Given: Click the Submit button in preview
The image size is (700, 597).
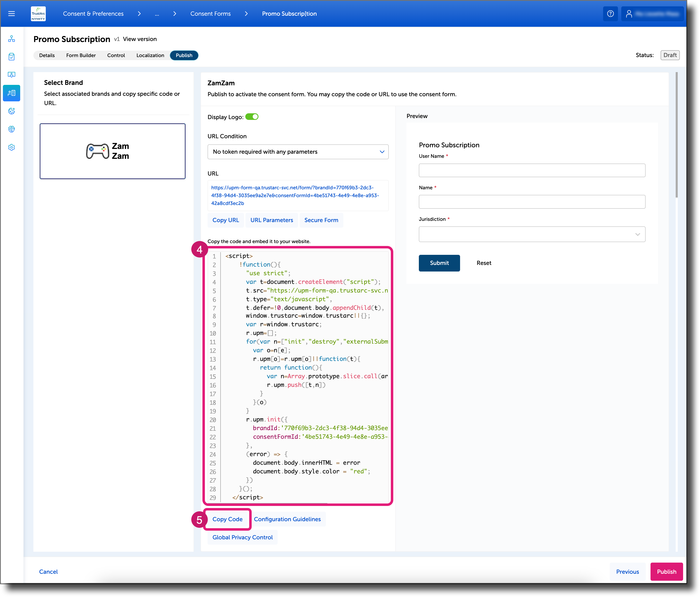Looking at the screenshot, I should (439, 263).
